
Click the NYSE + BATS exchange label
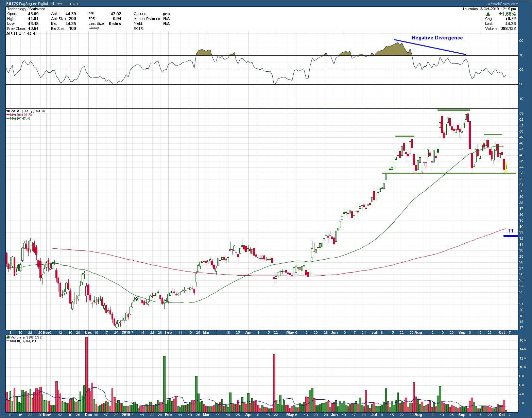click(68, 4)
